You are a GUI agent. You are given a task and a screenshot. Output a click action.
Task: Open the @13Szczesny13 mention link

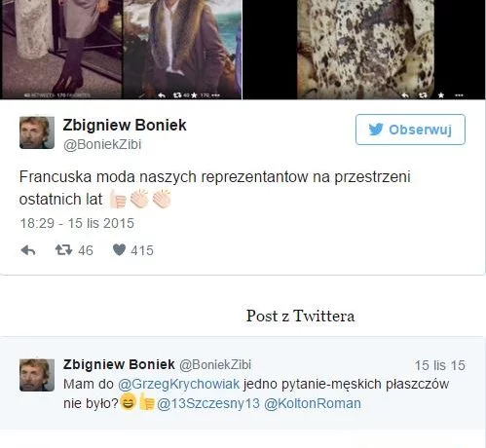pyautogui.click(x=208, y=403)
